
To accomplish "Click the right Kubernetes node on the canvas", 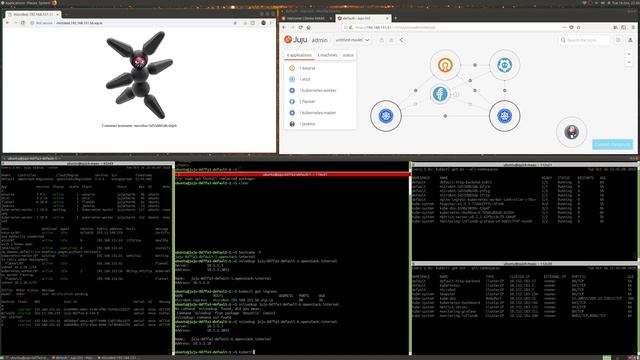I will (504, 116).
